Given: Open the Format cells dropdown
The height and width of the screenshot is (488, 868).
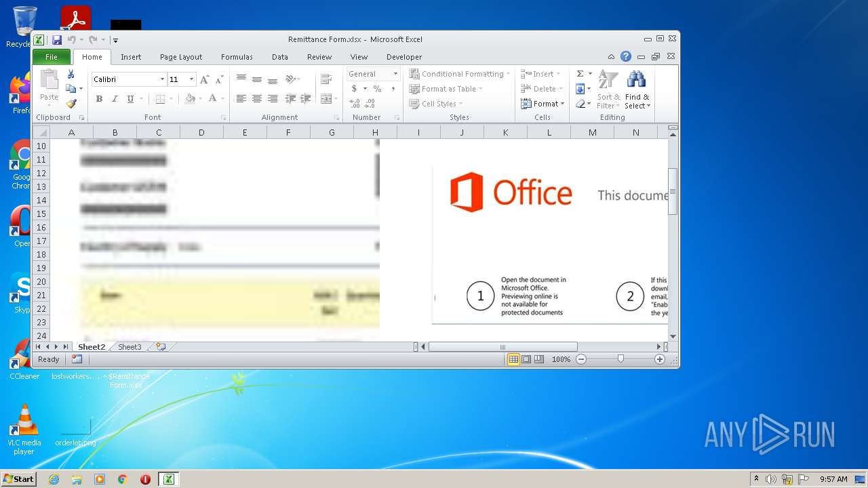Looking at the screenshot, I should (x=542, y=104).
